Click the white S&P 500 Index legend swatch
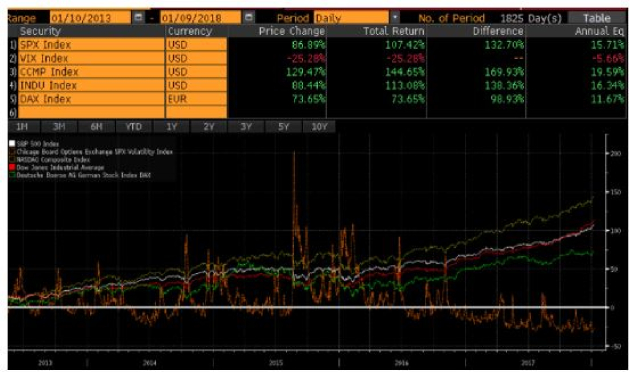 (x=12, y=144)
